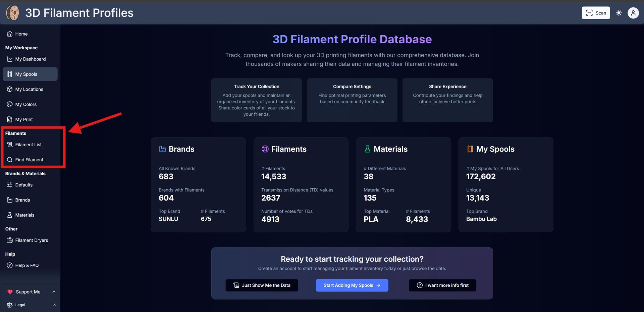This screenshot has height=312, width=644.
Task: Click Start Adding My Spools button
Action: [x=352, y=285]
